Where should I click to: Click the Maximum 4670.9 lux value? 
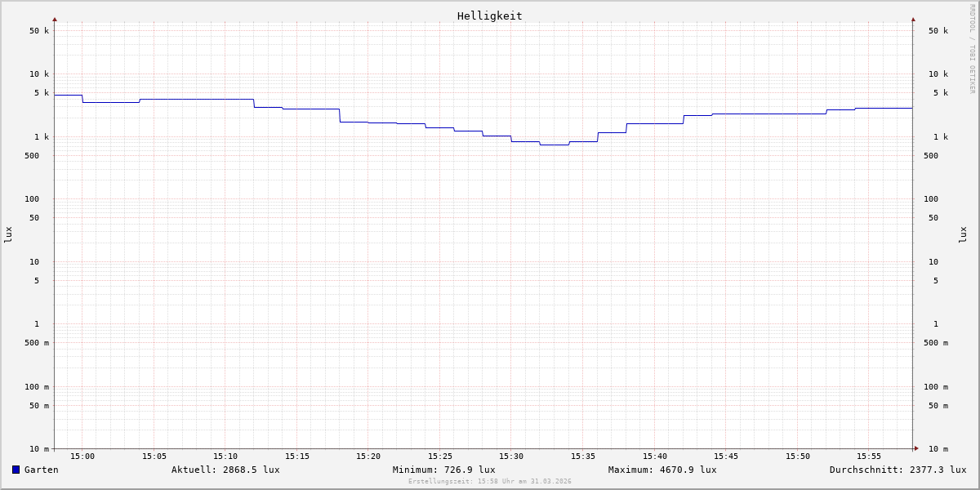click(662, 470)
